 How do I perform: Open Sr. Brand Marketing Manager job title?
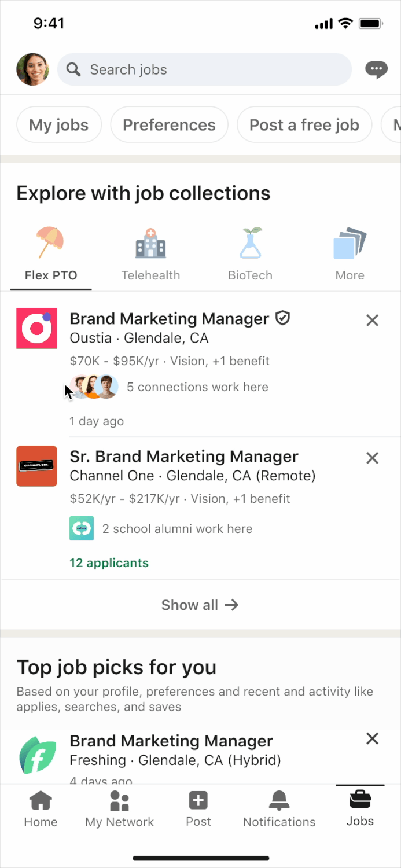[184, 457]
